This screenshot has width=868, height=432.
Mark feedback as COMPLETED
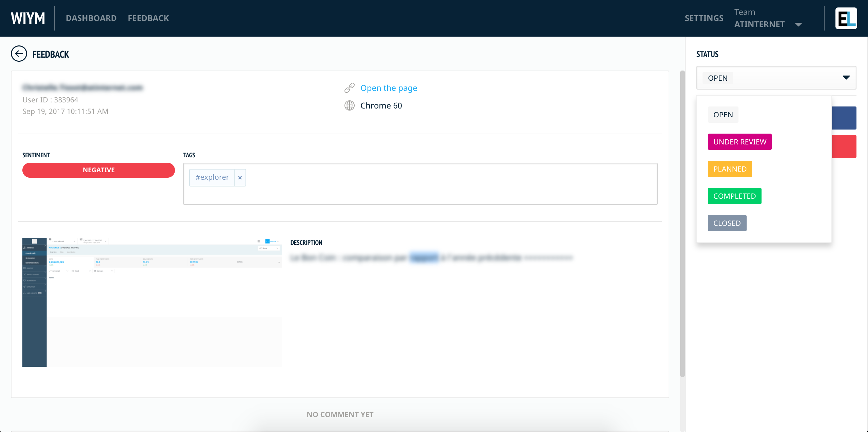coord(734,196)
